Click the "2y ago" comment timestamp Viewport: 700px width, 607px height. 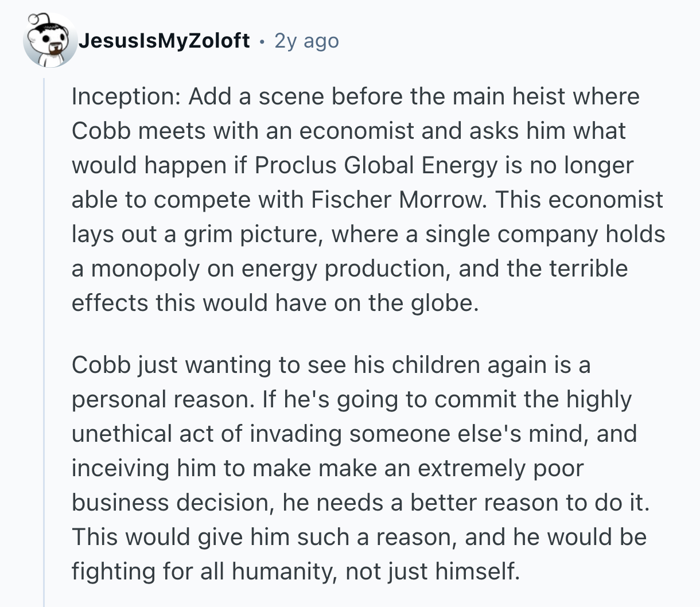point(307,41)
